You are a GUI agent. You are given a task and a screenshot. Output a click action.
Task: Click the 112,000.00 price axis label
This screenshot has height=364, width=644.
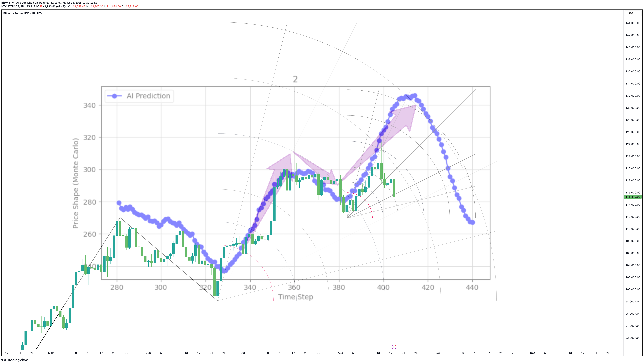tap(633, 217)
